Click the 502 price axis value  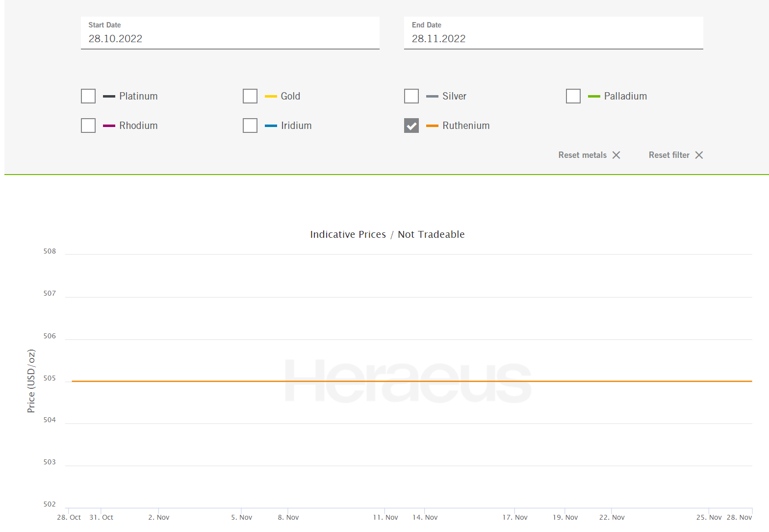(50, 504)
